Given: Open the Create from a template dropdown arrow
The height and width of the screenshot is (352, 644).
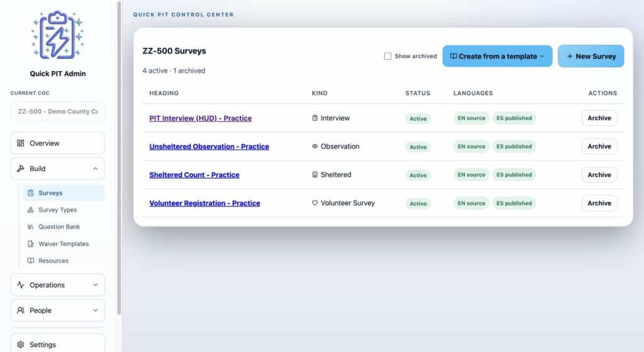Looking at the screenshot, I should click(541, 56).
